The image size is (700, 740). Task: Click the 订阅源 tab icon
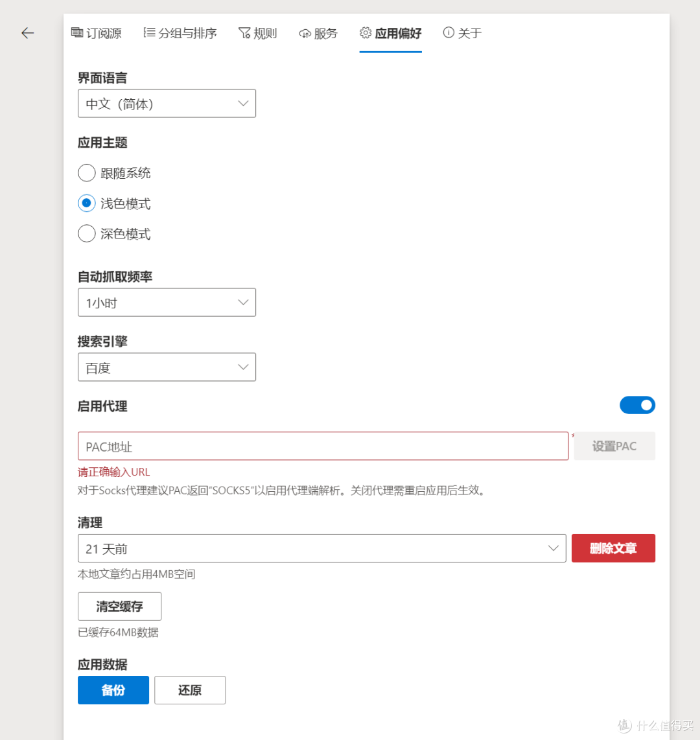coord(76,32)
